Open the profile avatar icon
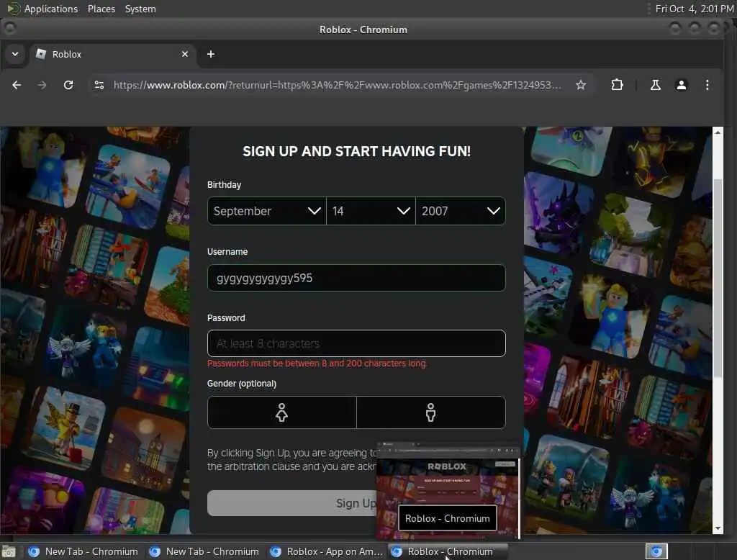The height and width of the screenshot is (560, 737). tap(681, 85)
